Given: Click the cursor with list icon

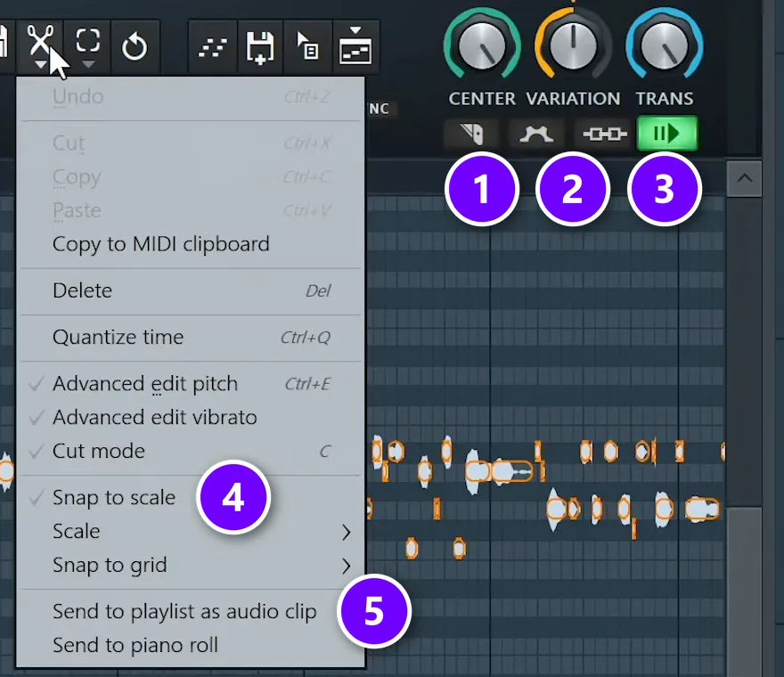Looking at the screenshot, I should 307,46.
